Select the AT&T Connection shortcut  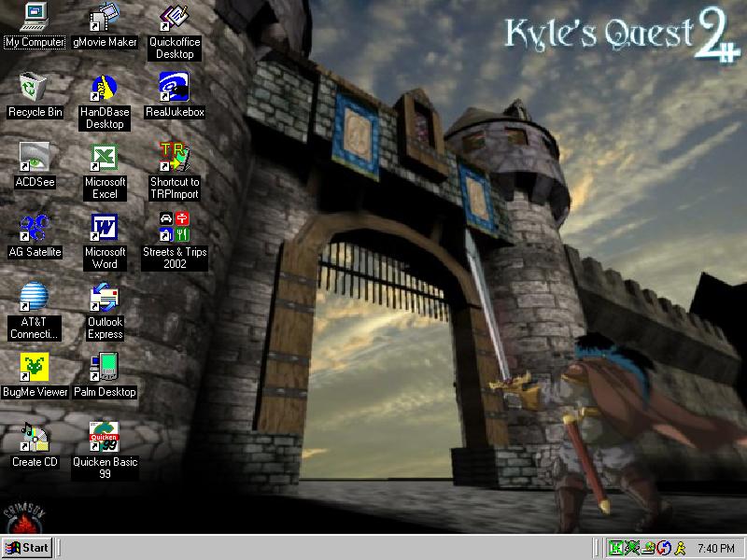(35, 297)
